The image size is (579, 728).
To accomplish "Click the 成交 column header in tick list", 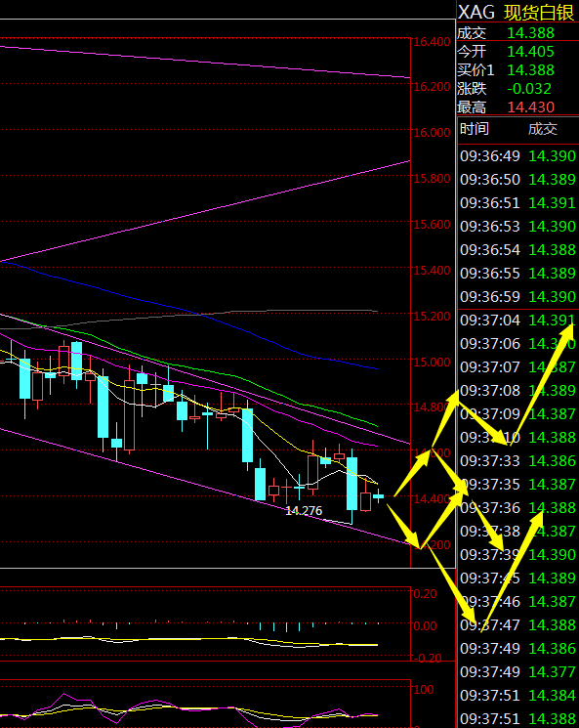I will click(542, 129).
